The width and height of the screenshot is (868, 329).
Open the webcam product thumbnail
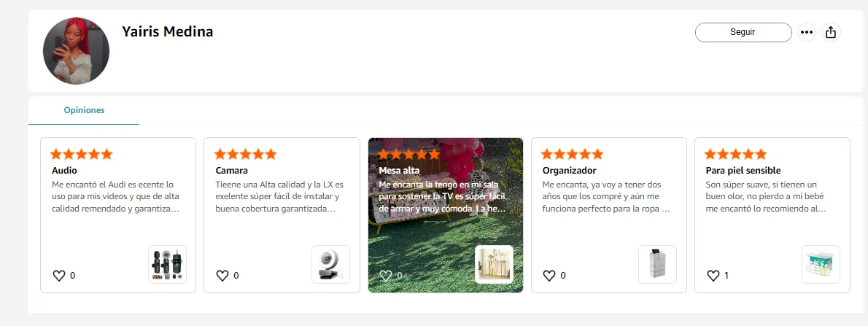(x=331, y=265)
